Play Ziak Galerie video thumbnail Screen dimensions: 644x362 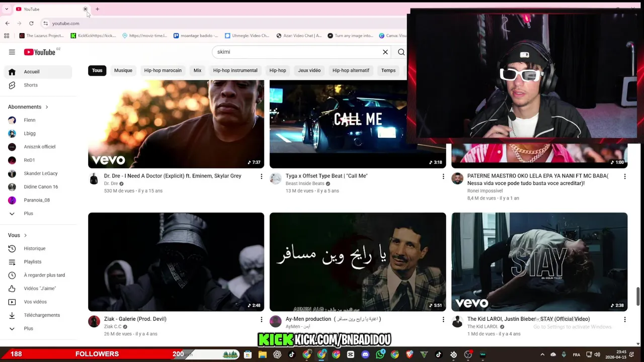point(176,262)
